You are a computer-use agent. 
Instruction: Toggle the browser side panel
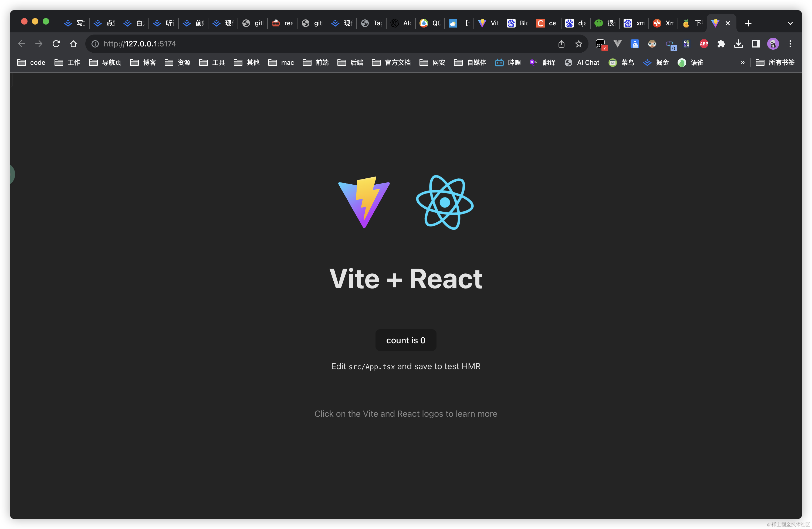click(756, 44)
